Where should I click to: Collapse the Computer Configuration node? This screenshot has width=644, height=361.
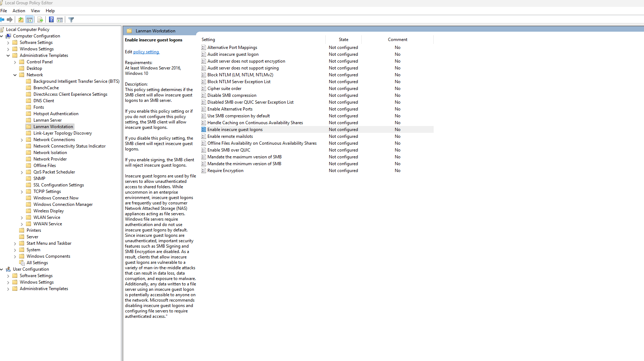tap(1, 36)
